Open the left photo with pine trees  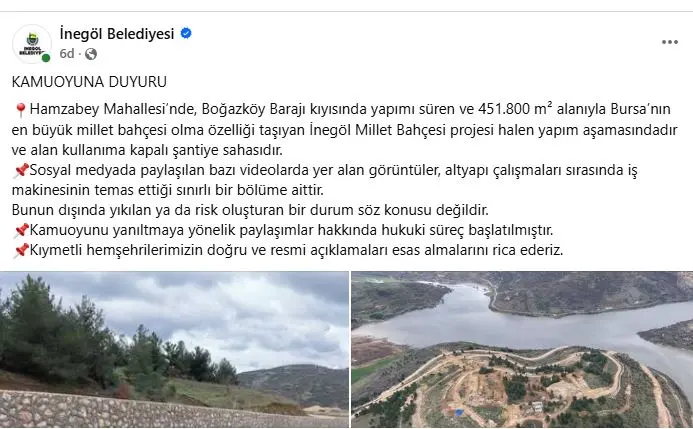pyautogui.click(x=174, y=349)
